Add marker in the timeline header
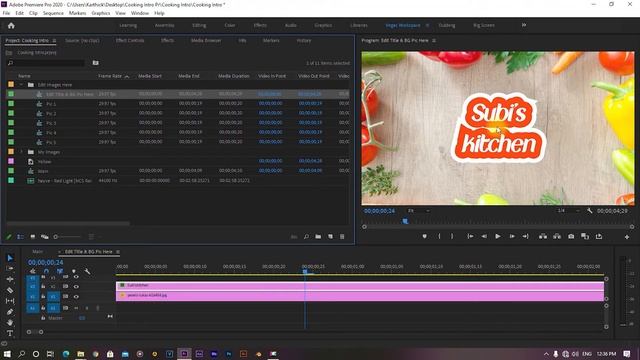The height and width of the screenshot is (360, 640). 74,271
